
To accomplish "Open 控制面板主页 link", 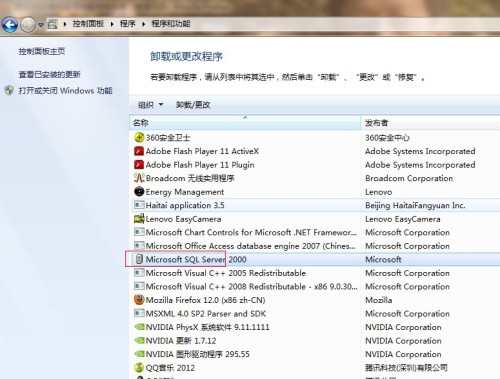I will pos(42,51).
